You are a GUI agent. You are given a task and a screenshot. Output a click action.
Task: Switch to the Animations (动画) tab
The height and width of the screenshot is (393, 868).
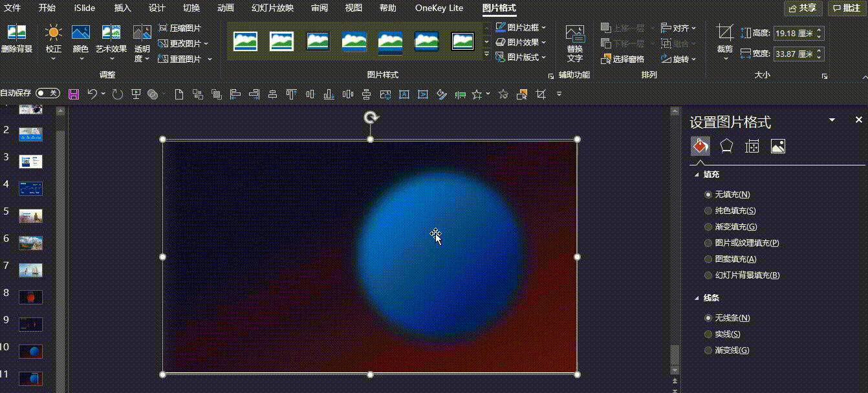226,8
